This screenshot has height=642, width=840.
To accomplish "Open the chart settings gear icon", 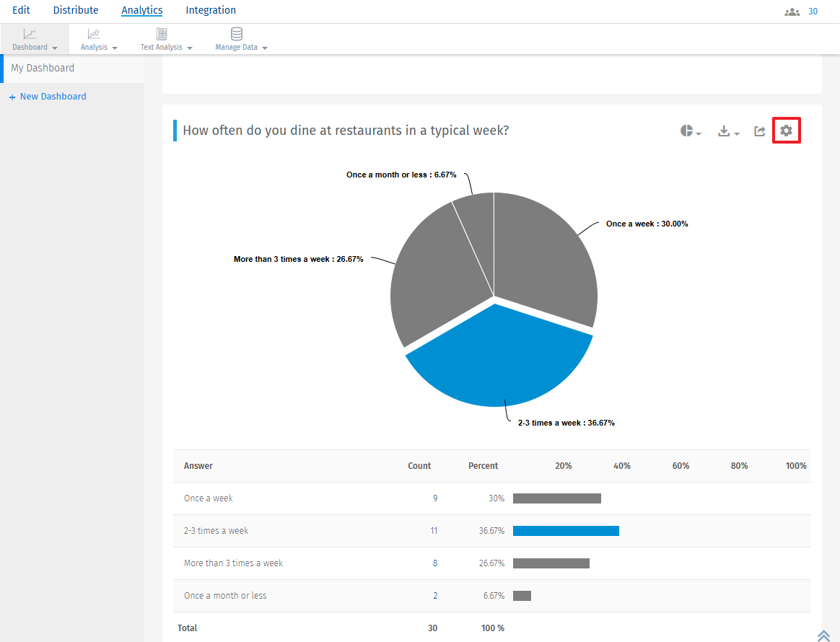I will (786, 131).
